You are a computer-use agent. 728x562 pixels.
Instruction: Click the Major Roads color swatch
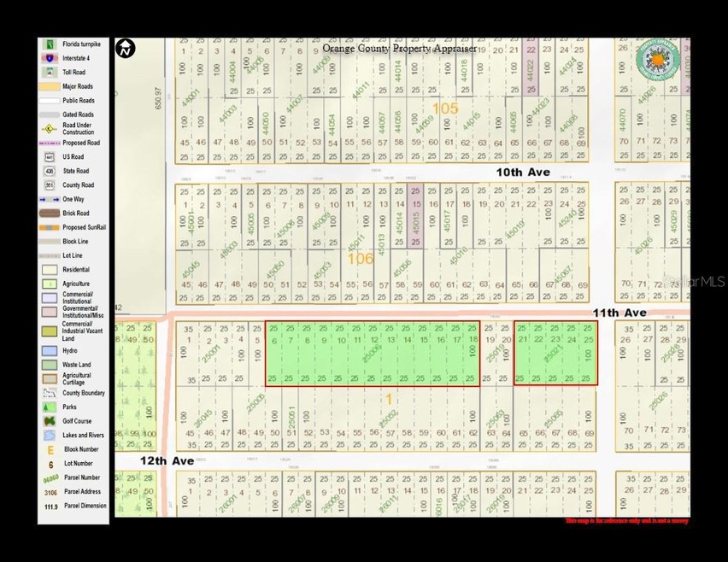tap(50, 86)
